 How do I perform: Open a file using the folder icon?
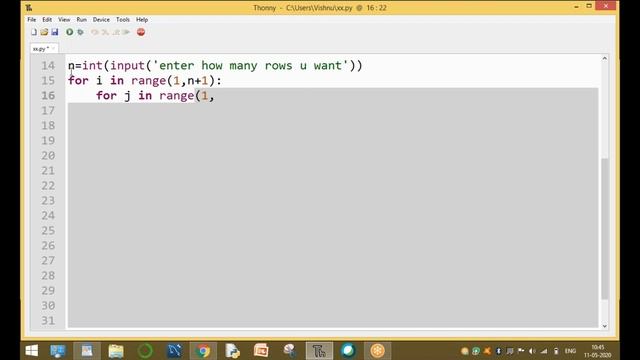tap(44, 32)
